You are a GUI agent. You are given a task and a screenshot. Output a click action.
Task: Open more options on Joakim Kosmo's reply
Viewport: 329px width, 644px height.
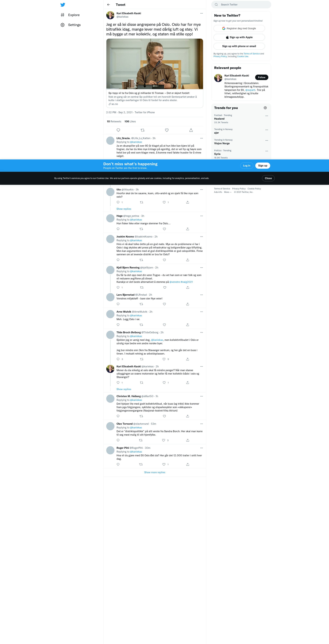pos(202,237)
